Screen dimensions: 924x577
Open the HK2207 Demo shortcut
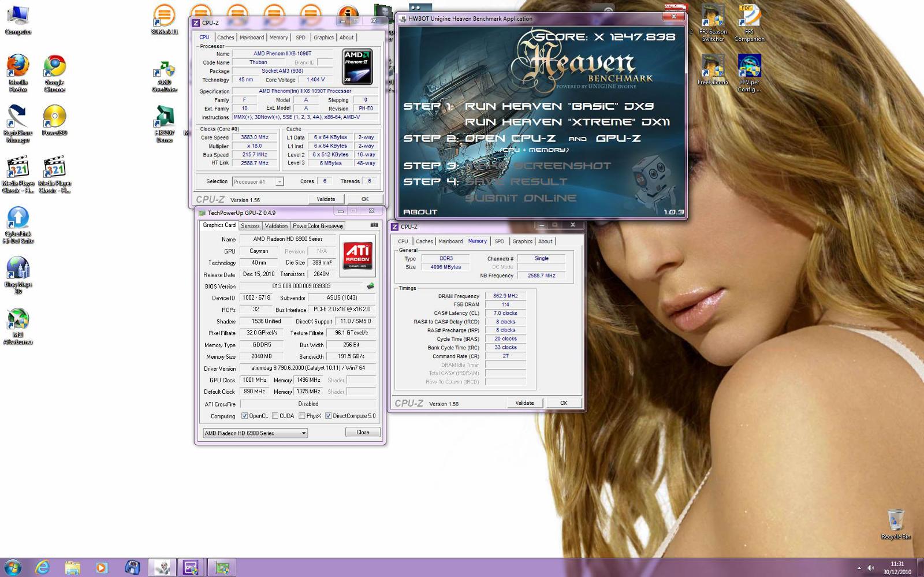[164, 124]
